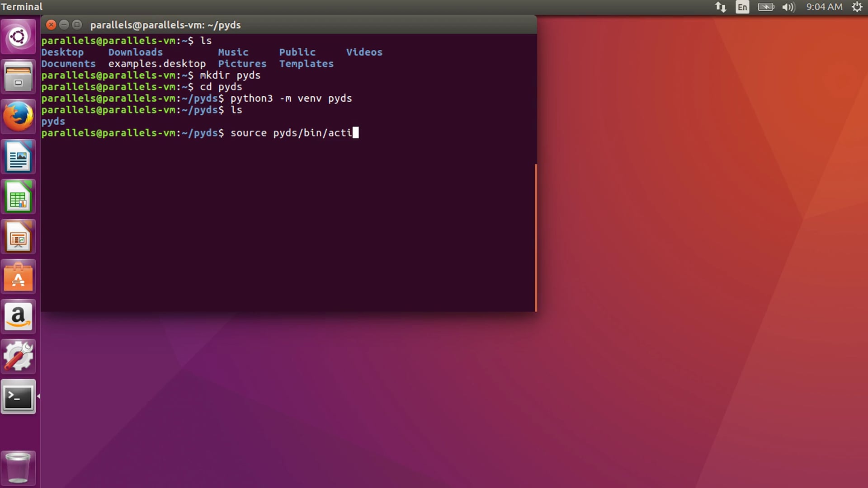Screen dimensions: 868x488
Task: Open the session gear menu
Action: pos(858,7)
